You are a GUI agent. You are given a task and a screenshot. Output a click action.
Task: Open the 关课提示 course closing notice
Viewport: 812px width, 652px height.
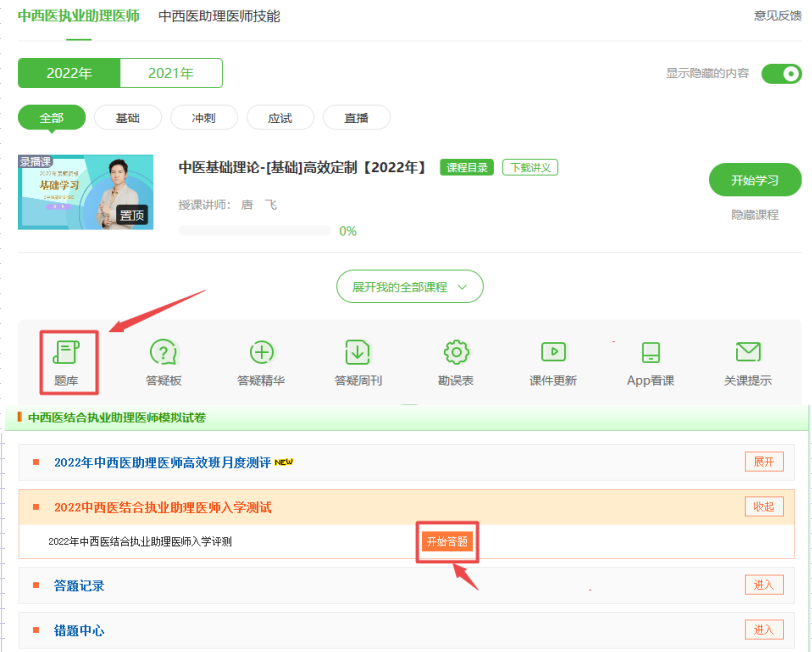(x=748, y=362)
